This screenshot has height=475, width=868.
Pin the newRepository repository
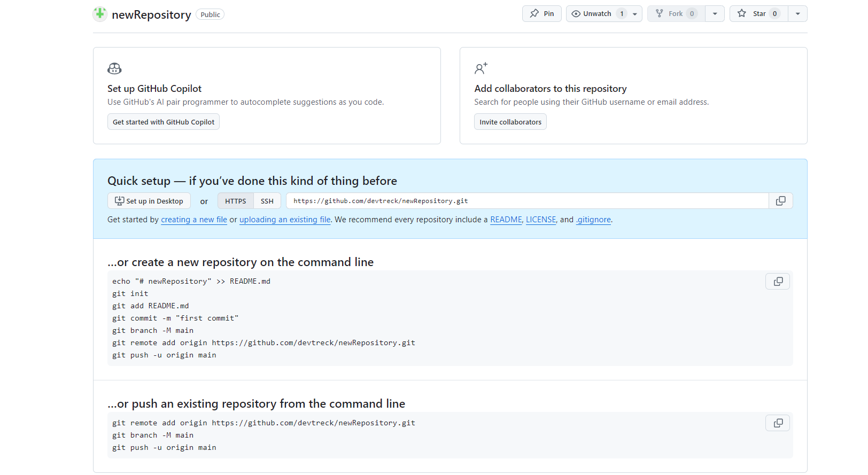(x=542, y=14)
